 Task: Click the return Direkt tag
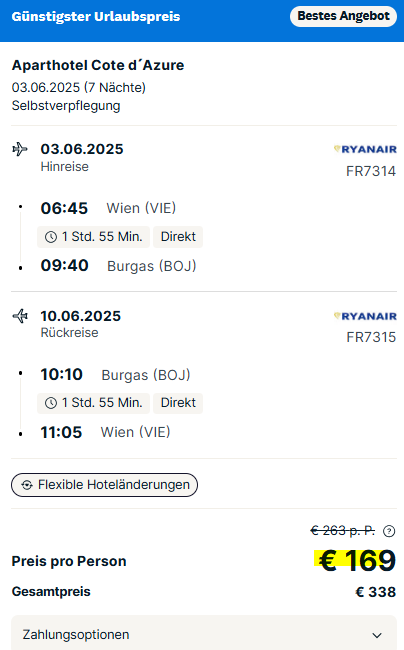click(178, 403)
